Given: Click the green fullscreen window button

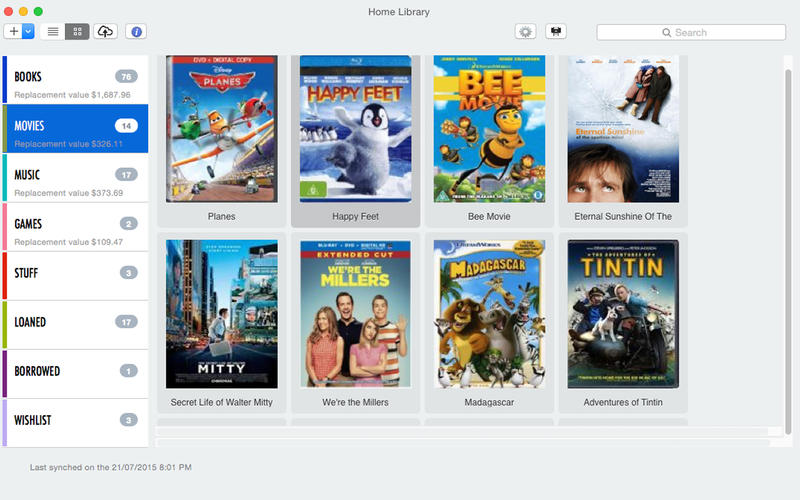Looking at the screenshot, I should 38,11.
